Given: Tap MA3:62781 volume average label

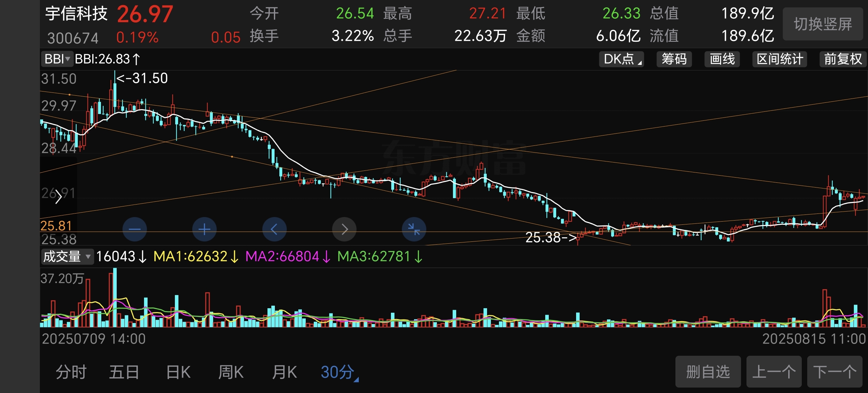Looking at the screenshot, I should pyautogui.click(x=380, y=257).
